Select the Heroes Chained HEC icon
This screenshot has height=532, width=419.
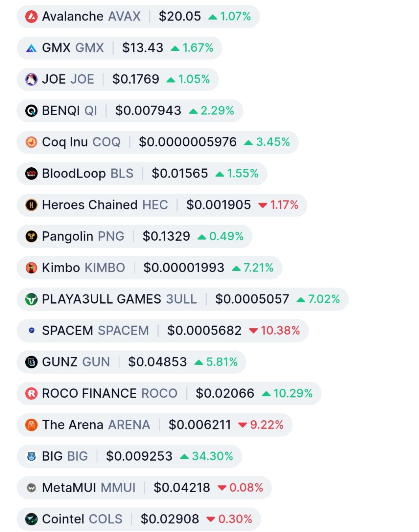pos(31,205)
